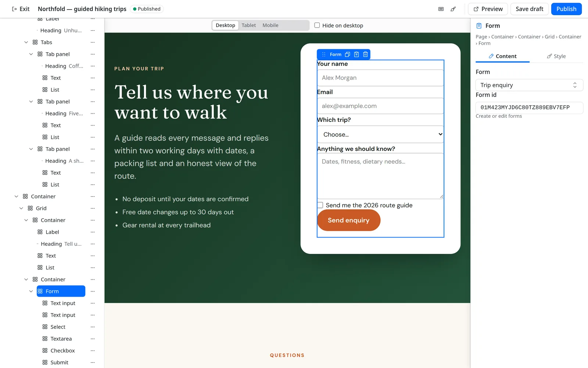The height and width of the screenshot is (368, 588).
Task: Open options menu for the Tabs row
Action: click(93, 42)
